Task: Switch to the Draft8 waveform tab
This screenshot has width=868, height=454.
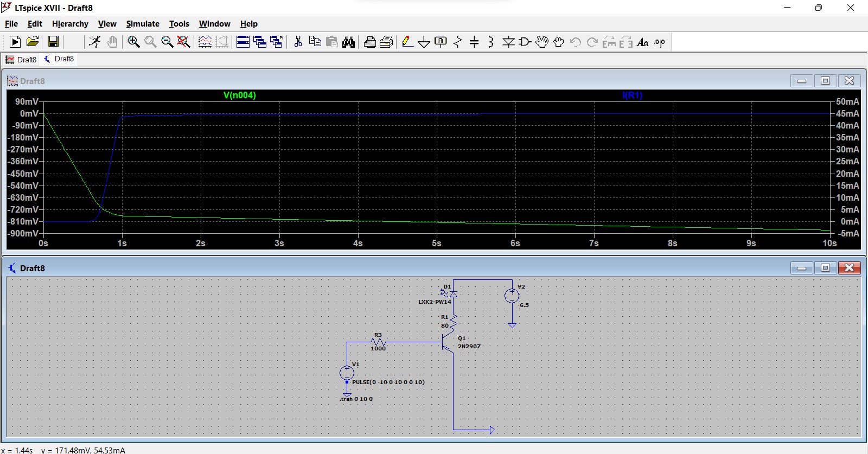Action: pos(21,60)
